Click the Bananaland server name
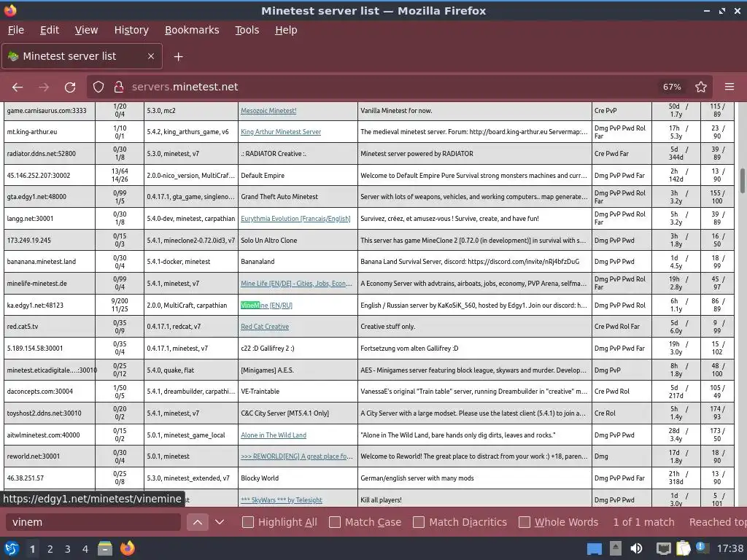Image resolution: width=747 pixels, height=560 pixels. click(258, 262)
